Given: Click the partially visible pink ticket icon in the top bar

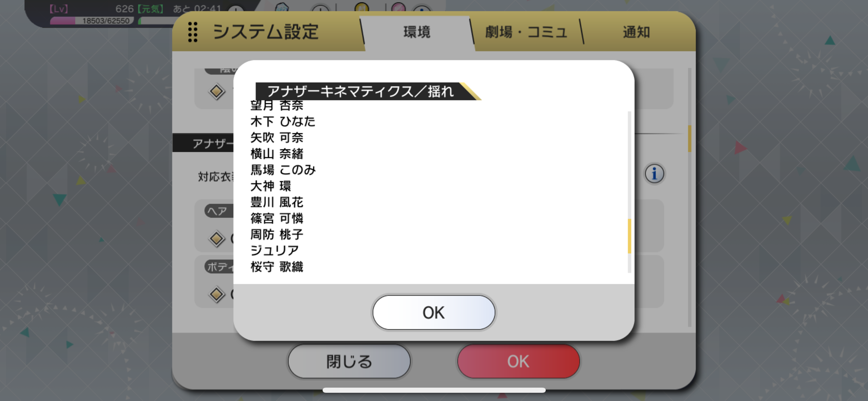Looking at the screenshot, I should (398, 7).
